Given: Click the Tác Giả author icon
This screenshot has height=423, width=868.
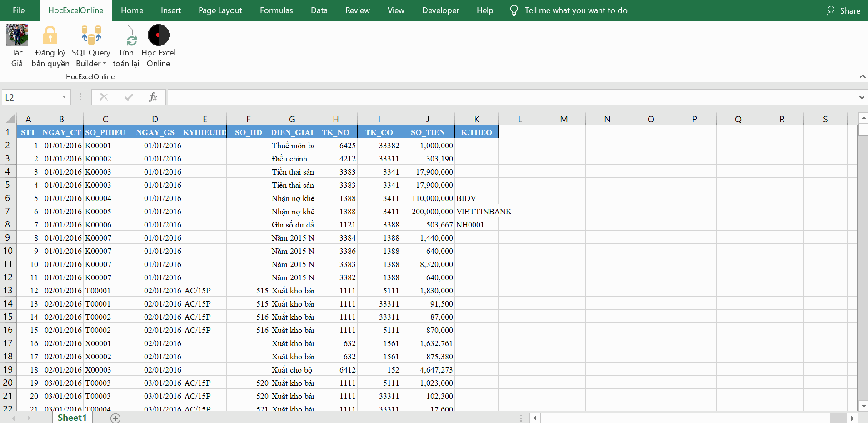Looking at the screenshot, I should (x=17, y=36).
